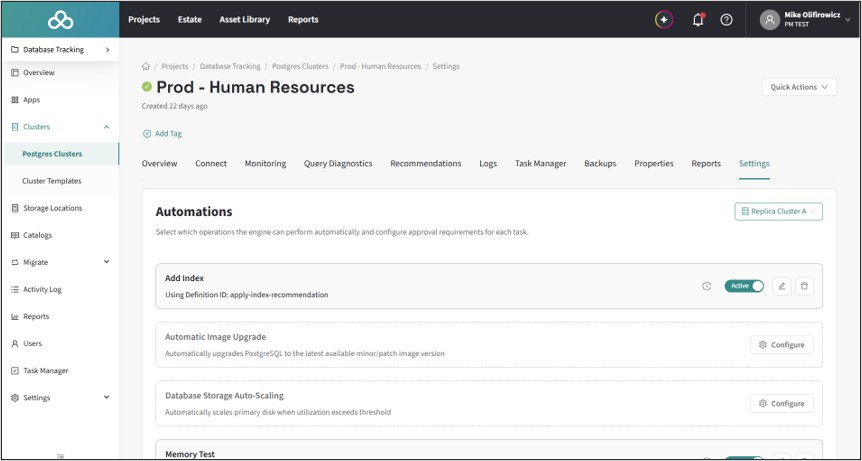This screenshot has width=862, height=461.
Task: Switch to the Monitoring tab
Action: [x=266, y=164]
